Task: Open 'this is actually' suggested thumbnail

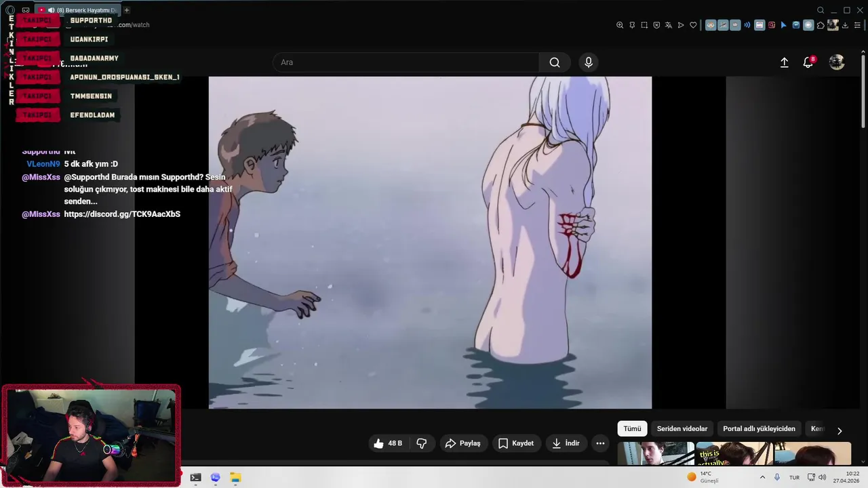Action: [x=735, y=453]
